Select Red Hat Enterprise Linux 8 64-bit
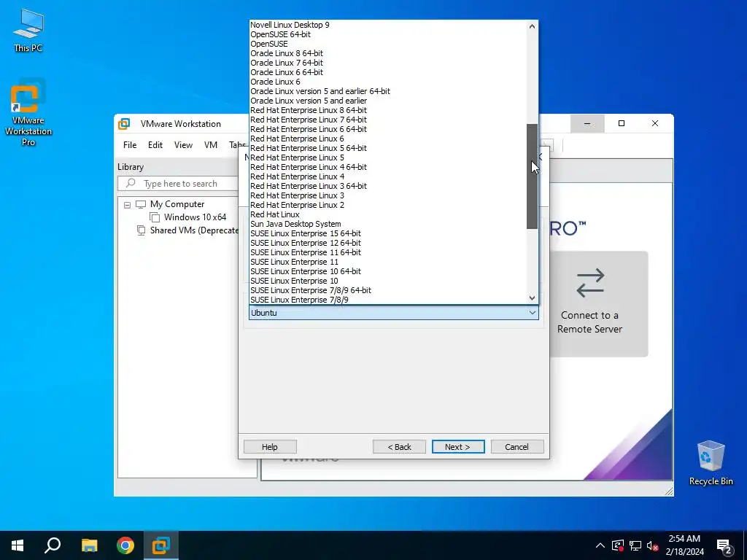 [309, 110]
